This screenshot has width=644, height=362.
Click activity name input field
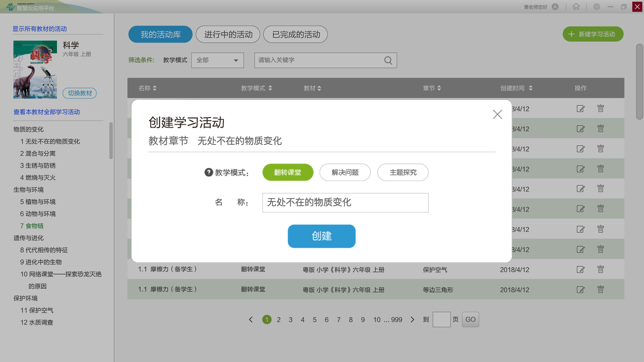[x=345, y=202]
